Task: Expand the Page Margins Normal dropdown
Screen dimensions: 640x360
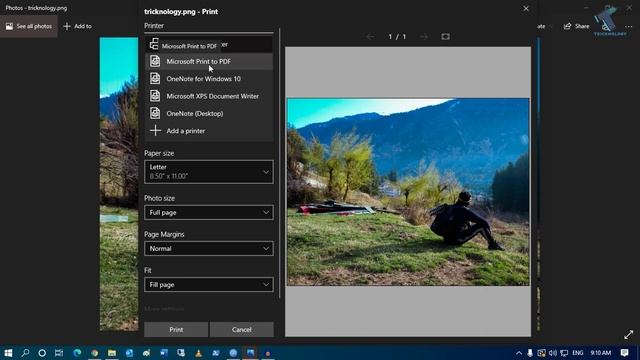Action: click(209, 249)
